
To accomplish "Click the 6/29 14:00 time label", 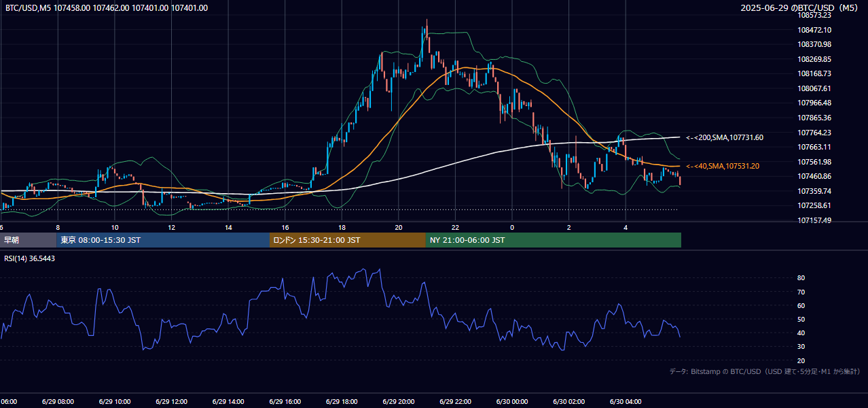I will (228, 401).
